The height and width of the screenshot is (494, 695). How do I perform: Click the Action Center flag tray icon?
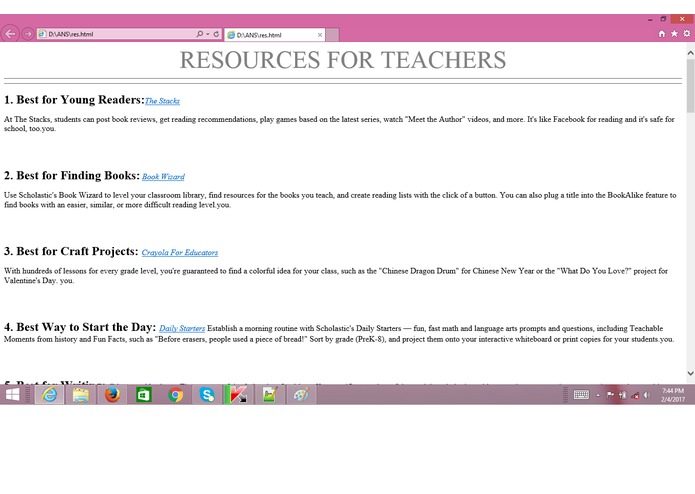coord(610,395)
